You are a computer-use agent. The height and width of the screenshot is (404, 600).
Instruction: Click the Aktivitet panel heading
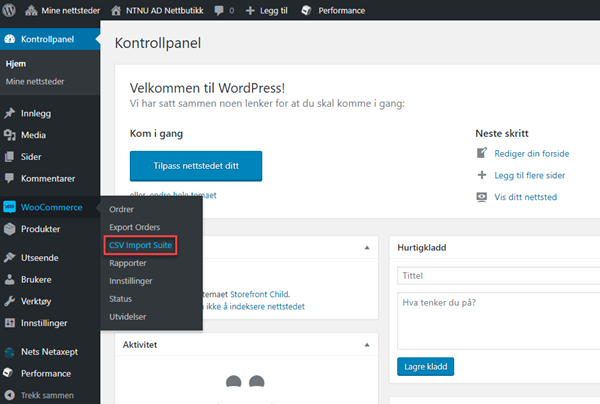click(x=140, y=345)
